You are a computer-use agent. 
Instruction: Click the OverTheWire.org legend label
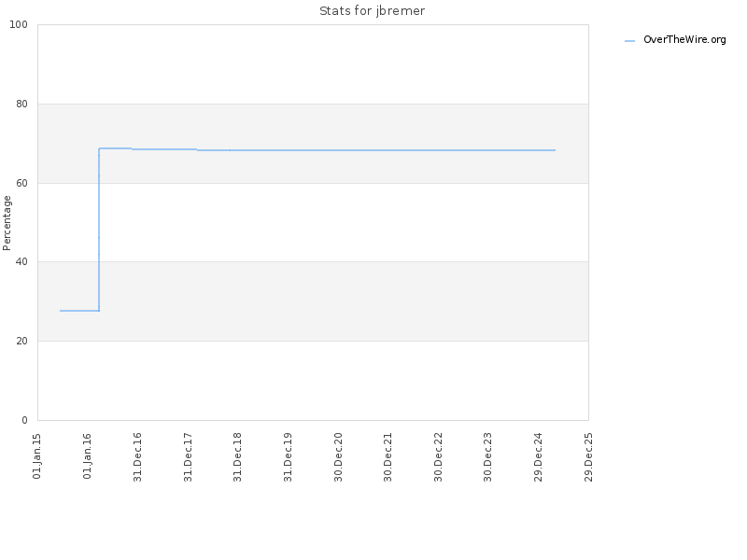(684, 39)
